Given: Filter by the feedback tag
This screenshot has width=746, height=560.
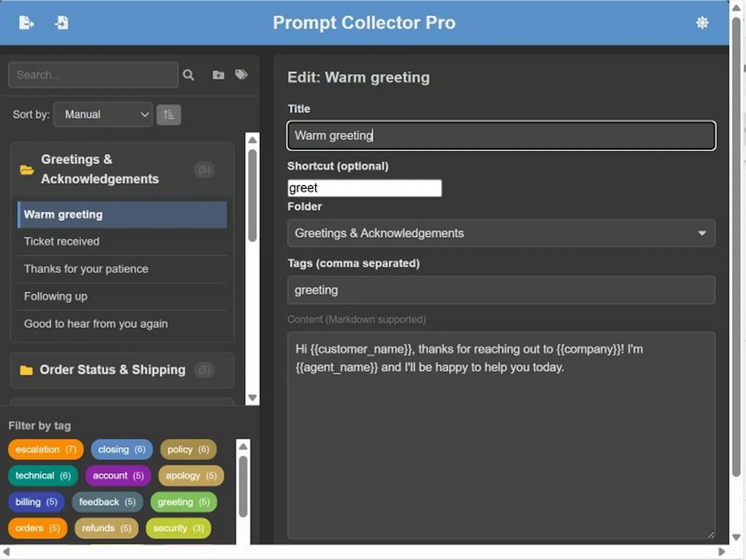Looking at the screenshot, I should coord(107,502).
